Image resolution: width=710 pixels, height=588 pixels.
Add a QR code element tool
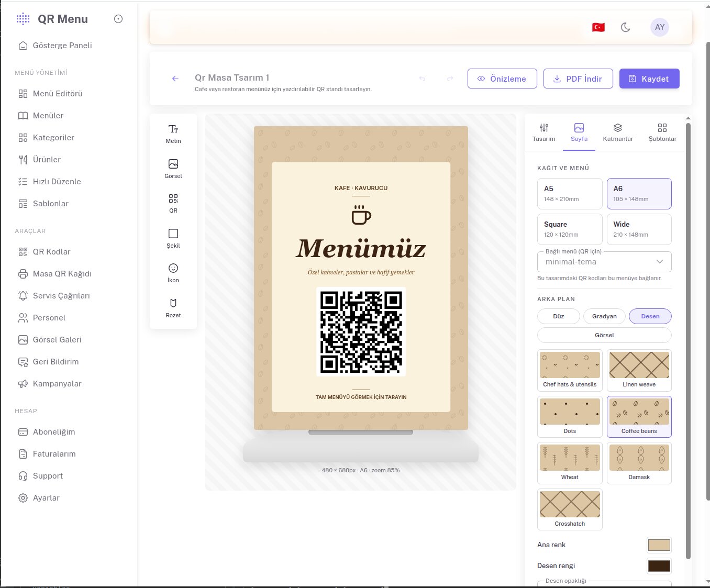coord(173,204)
